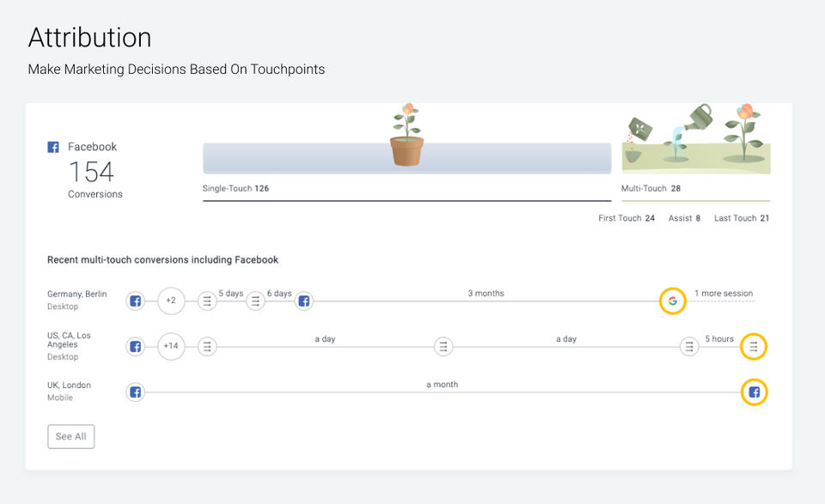Open the second Facebook touchpoint in Berlin row

point(303,301)
